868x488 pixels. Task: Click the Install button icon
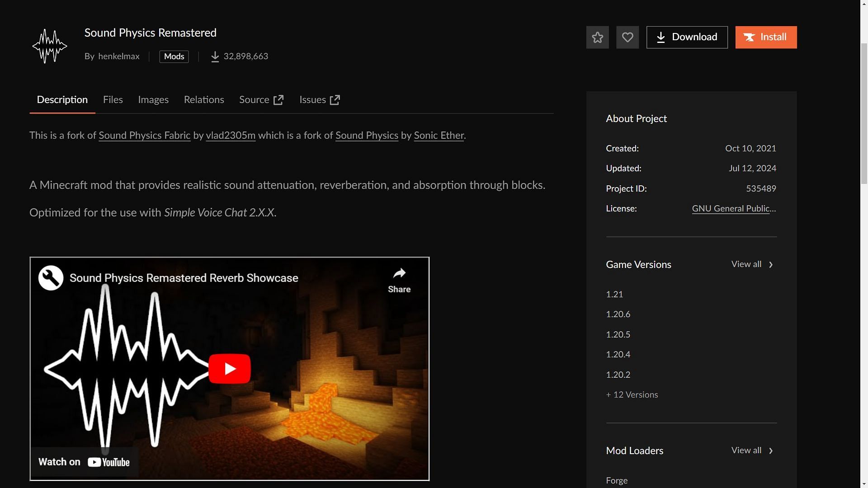point(750,37)
